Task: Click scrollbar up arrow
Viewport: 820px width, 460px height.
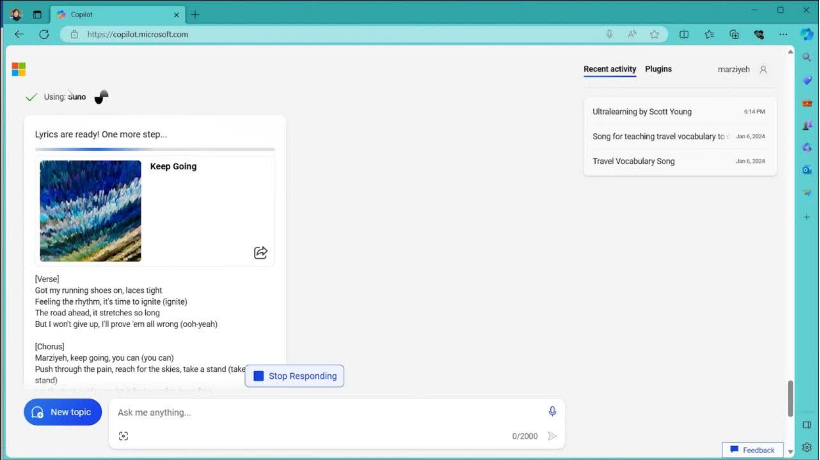Action: coord(790,52)
